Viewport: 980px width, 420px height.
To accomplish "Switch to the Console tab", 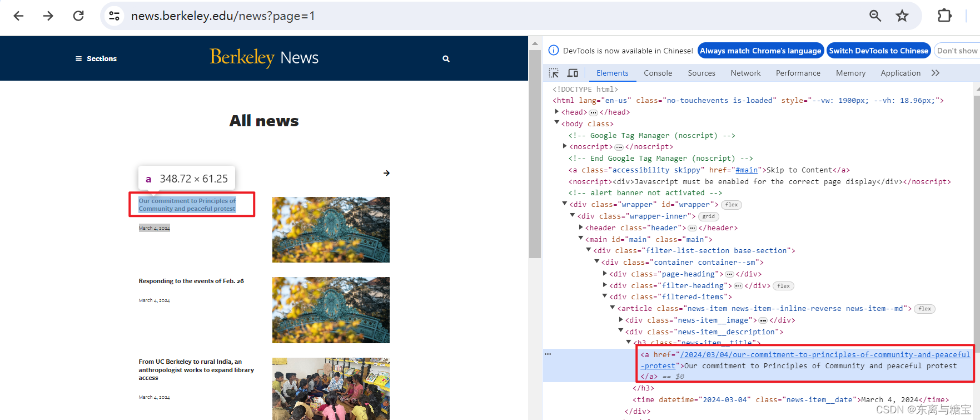I will coord(658,73).
